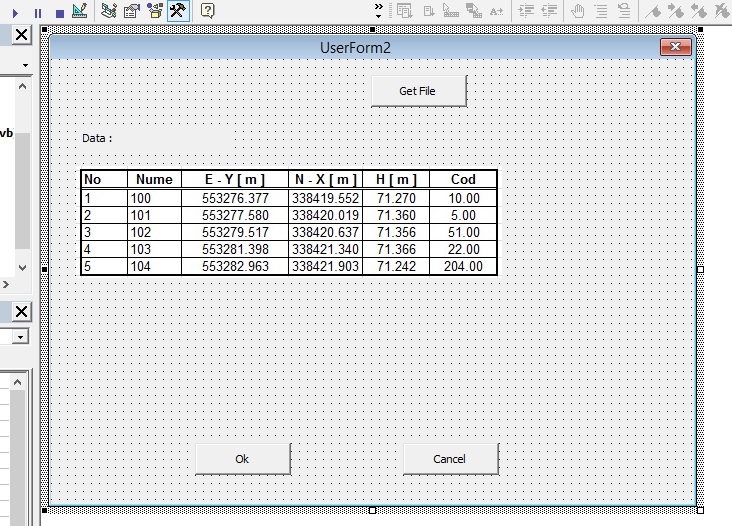The height and width of the screenshot is (526, 732).
Task: Click the Toggle Bookmark flag icon
Action: pyautogui.click(x=653, y=11)
